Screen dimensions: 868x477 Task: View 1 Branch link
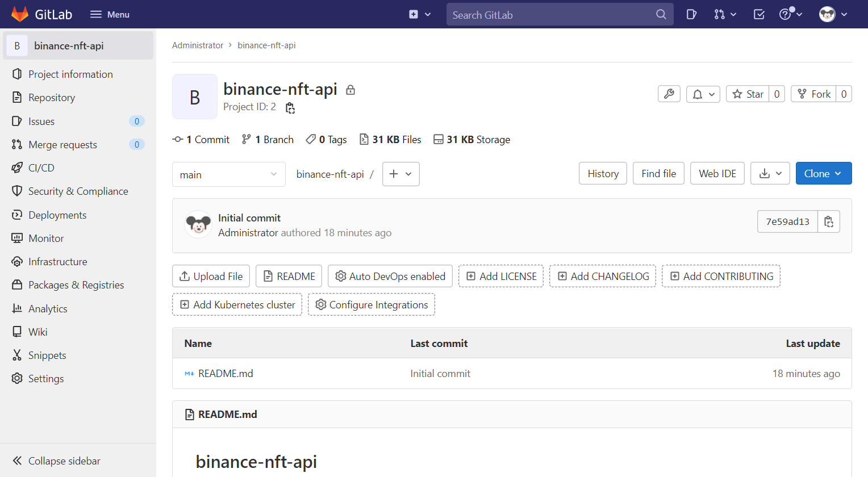(268, 140)
